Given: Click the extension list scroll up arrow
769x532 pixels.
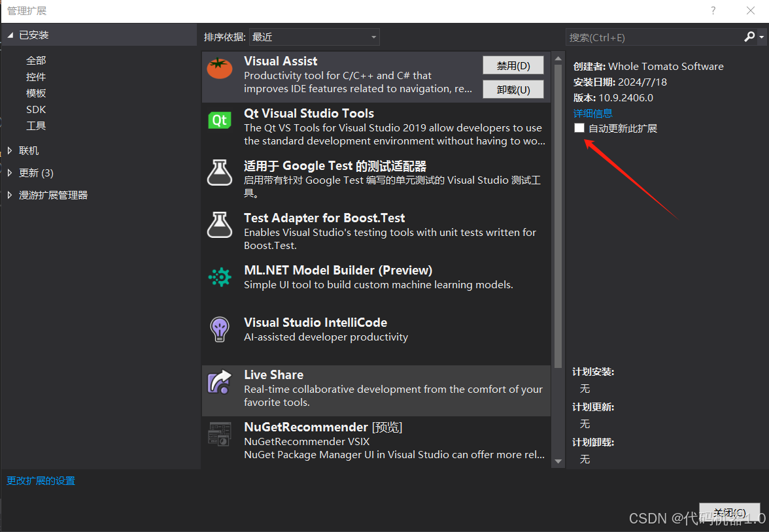Looking at the screenshot, I should click(558, 58).
